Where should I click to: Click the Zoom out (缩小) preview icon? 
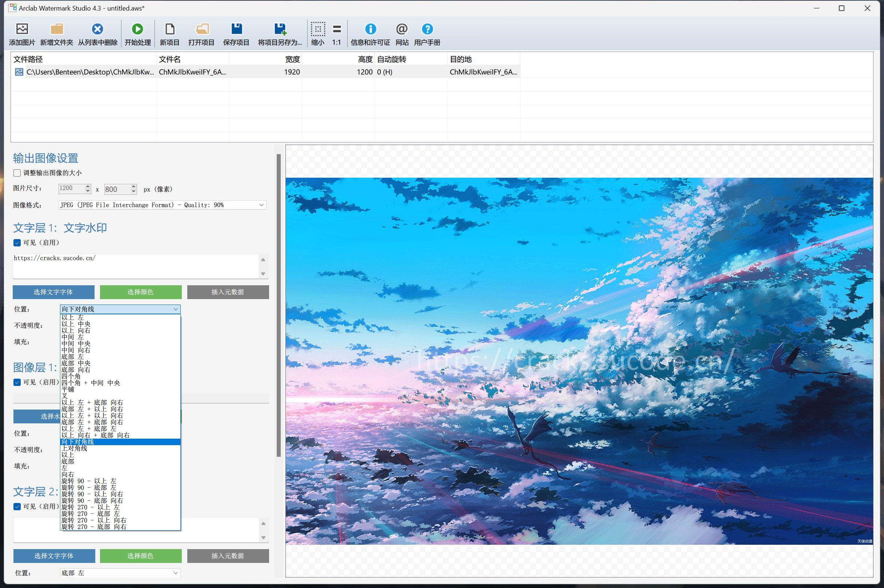tap(318, 29)
